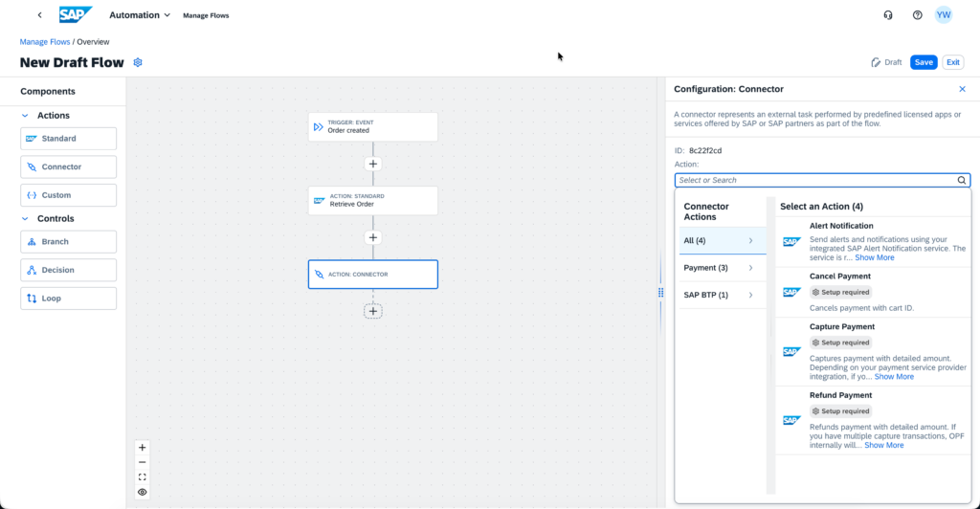Add a Loop control component

(68, 299)
